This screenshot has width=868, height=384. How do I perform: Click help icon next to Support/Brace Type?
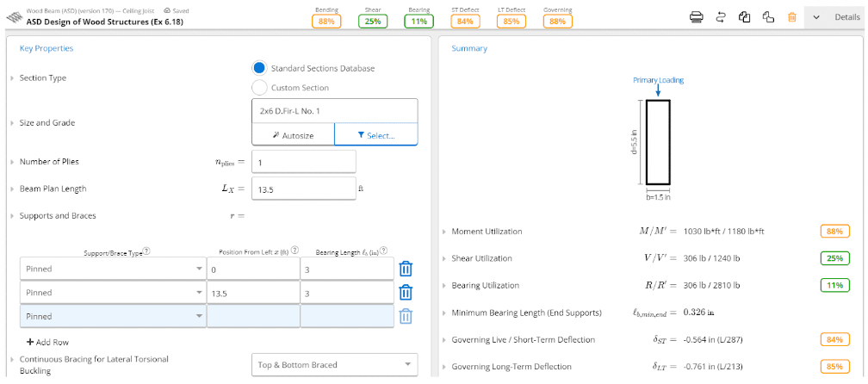pos(147,250)
